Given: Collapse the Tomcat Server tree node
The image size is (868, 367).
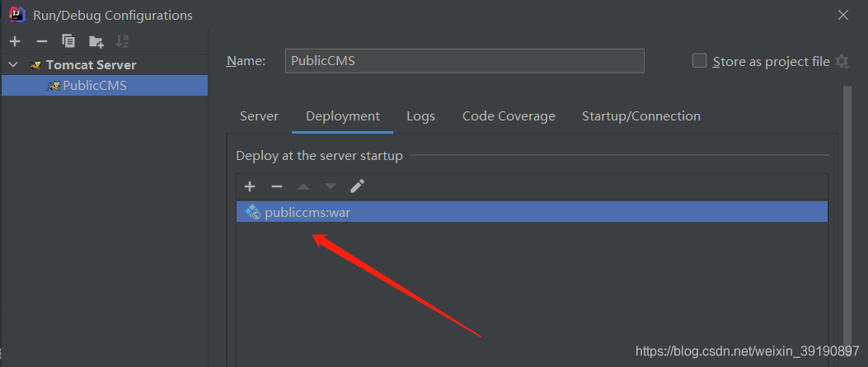Looking at the screenshot, I should click(14, 65).
